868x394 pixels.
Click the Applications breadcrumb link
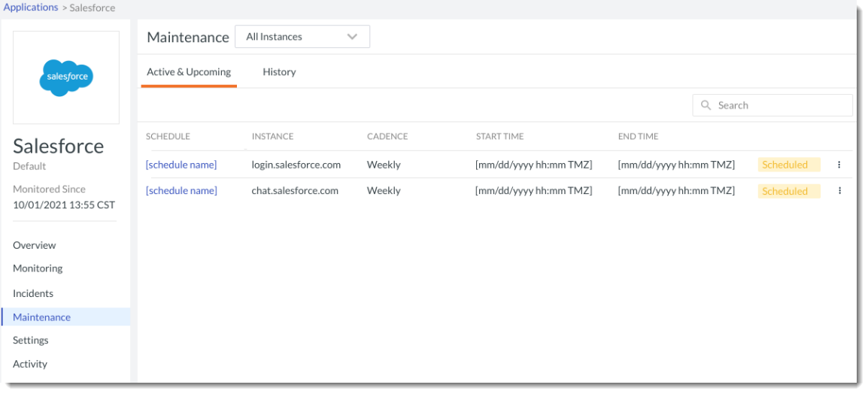coord(31,8)
